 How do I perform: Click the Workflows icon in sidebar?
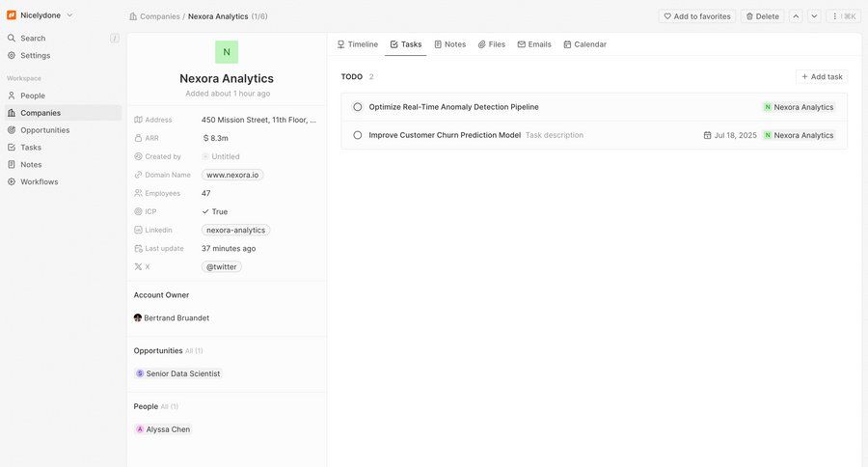coord(11,181)
